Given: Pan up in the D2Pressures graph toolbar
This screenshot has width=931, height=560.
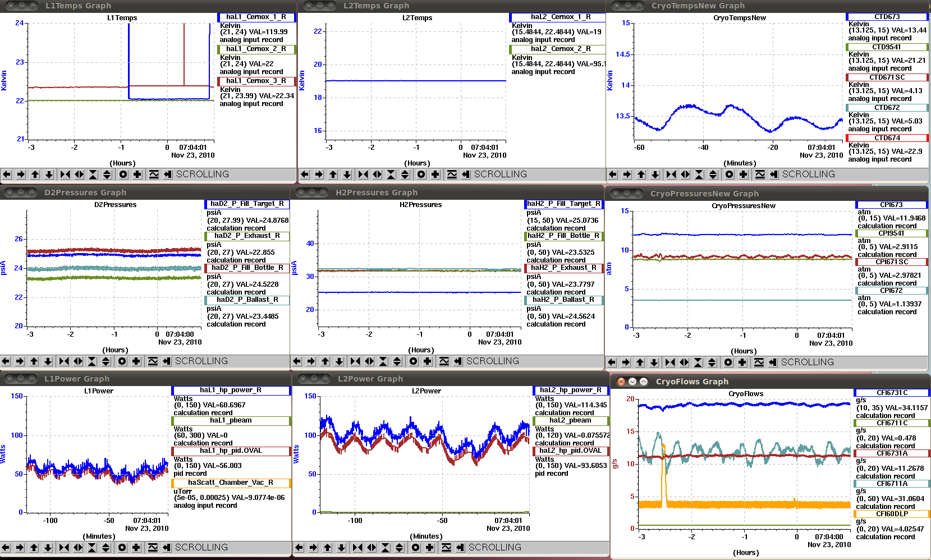Looking at the screenshot, I should coord(34,361).
